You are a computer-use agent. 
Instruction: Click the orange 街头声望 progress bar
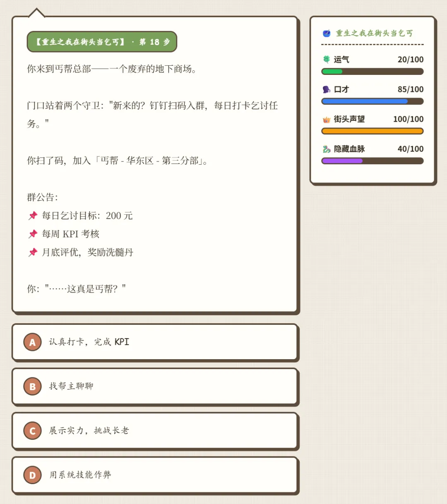click(x=372, y=131)
